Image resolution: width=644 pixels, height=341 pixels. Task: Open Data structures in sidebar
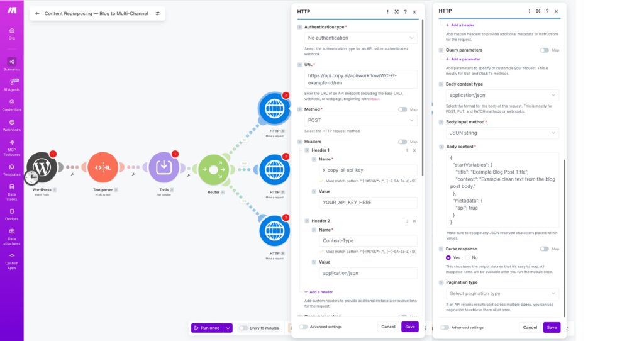click(x=12, y=237)
